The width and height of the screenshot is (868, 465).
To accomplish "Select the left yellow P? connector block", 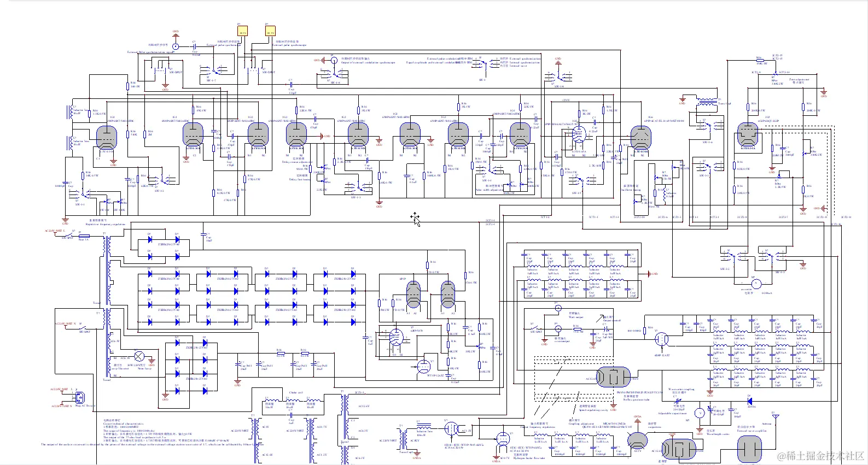I will click(243, 31).
